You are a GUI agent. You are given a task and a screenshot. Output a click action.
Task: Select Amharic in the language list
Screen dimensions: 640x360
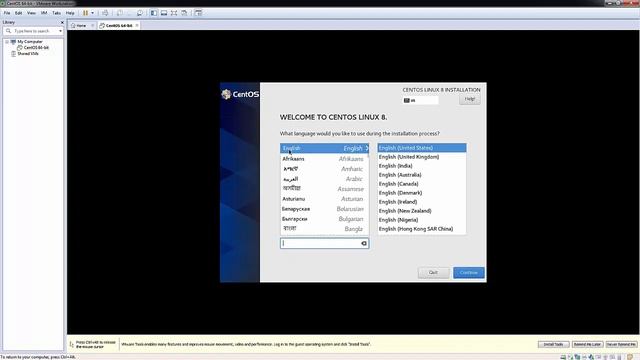pos(324,169)
